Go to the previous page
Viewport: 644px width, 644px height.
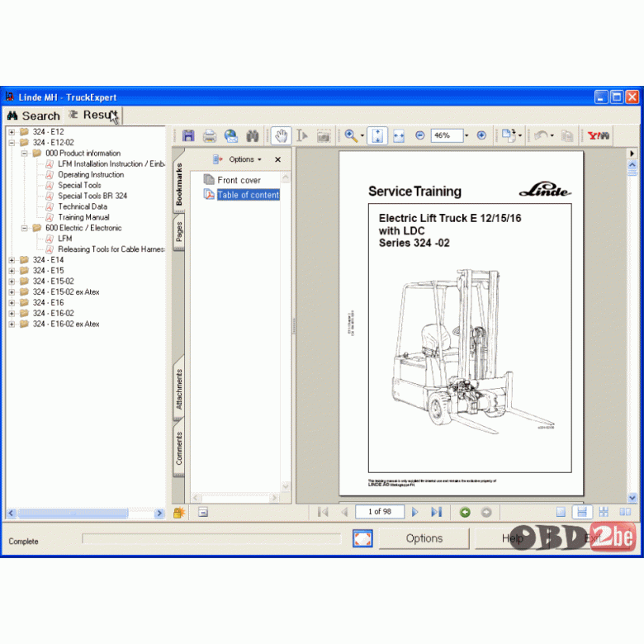point(344,512)
